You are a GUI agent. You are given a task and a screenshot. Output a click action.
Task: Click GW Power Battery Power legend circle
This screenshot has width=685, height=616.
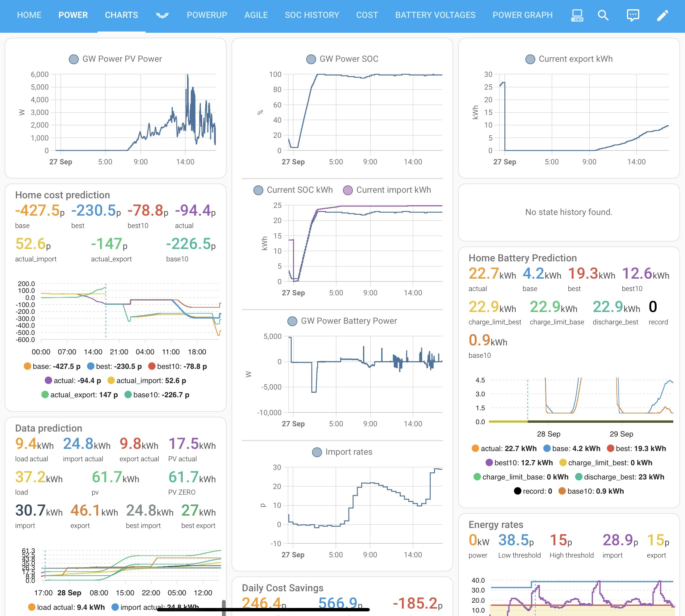tap(292, 321)
